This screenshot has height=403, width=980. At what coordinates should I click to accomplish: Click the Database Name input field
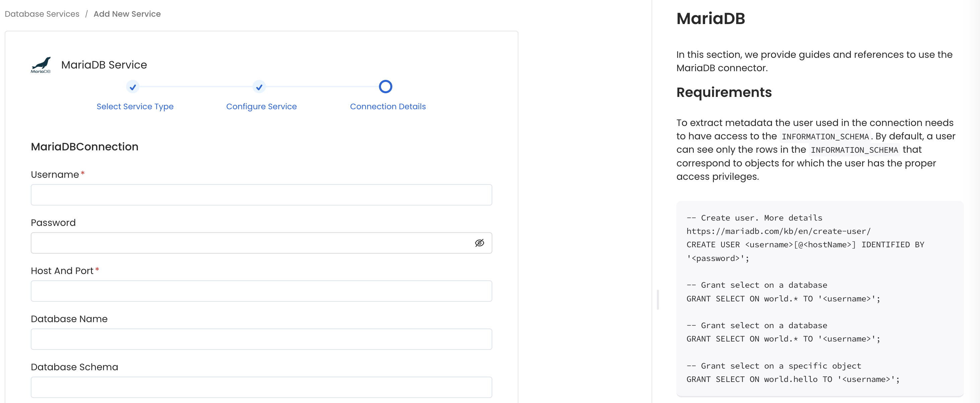pyautogui.click(x=261, y=339)
